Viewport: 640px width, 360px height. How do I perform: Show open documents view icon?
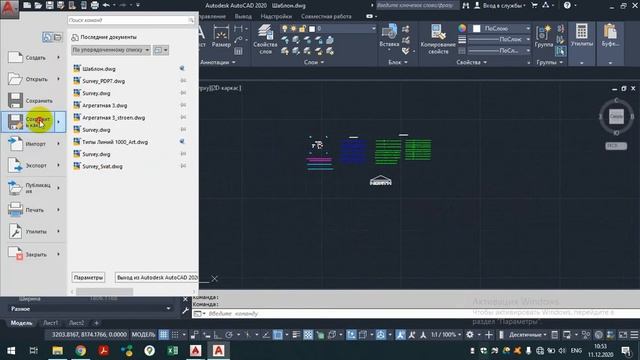tap(58, 37)
